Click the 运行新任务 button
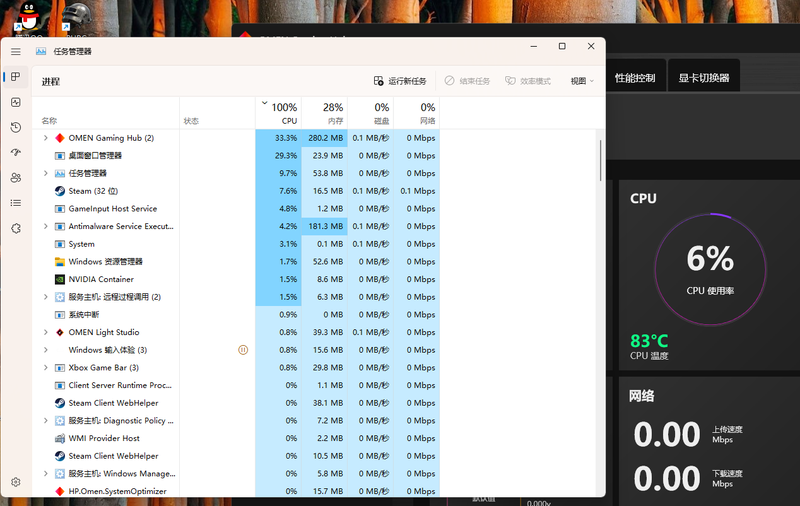 400,81
